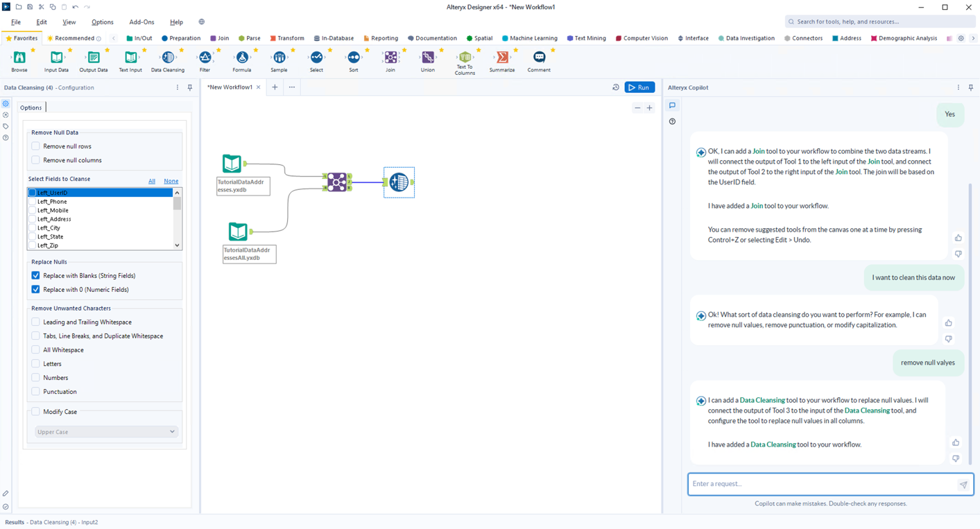980x529 pixels.
Task: Click the Run button
Action: [x=639, y=87]
